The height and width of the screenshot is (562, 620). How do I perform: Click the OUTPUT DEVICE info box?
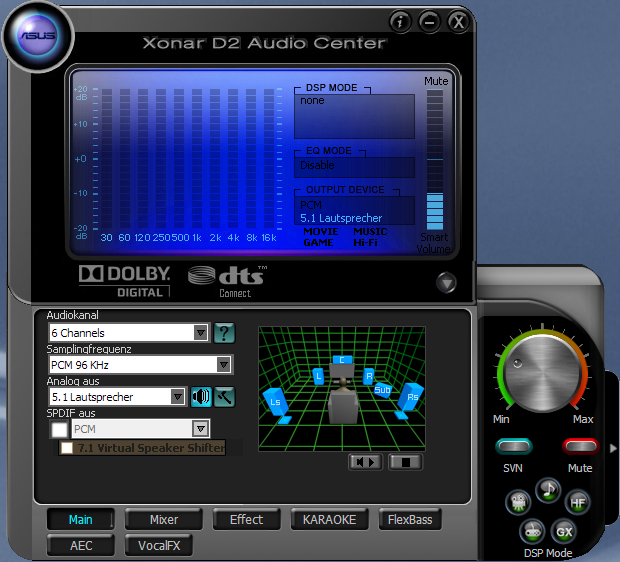click(354, 211)
